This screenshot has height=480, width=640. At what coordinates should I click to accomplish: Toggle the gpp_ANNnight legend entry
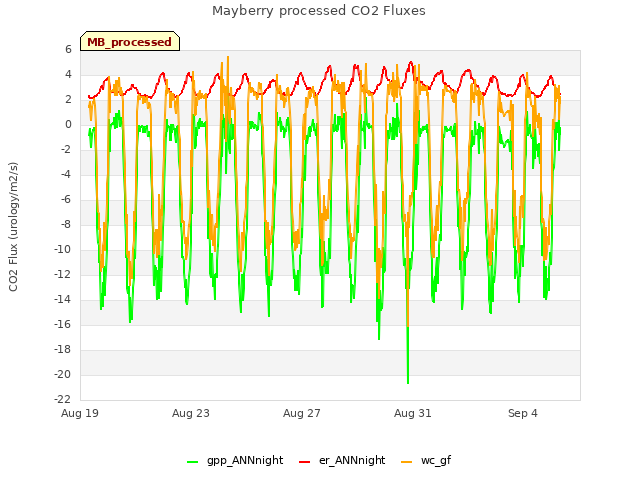tap(235, 460)
